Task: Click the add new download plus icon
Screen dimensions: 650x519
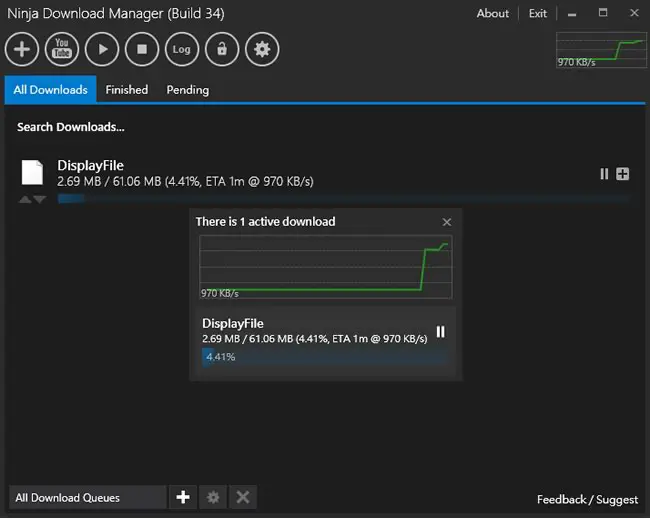Action: (x=22, y=49)
